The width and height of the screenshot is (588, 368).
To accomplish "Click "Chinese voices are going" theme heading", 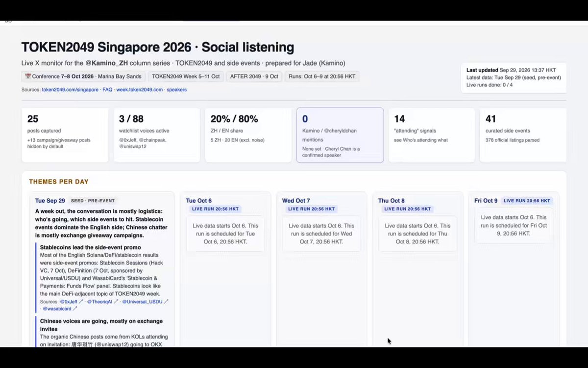I will pyautogui.click(x=101, y=325).
